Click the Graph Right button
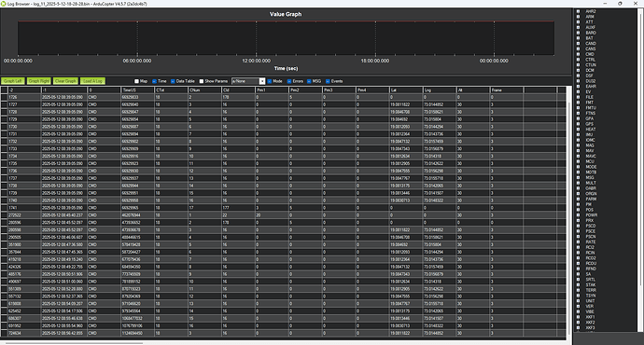644x345 pixels. pos(39,81)
